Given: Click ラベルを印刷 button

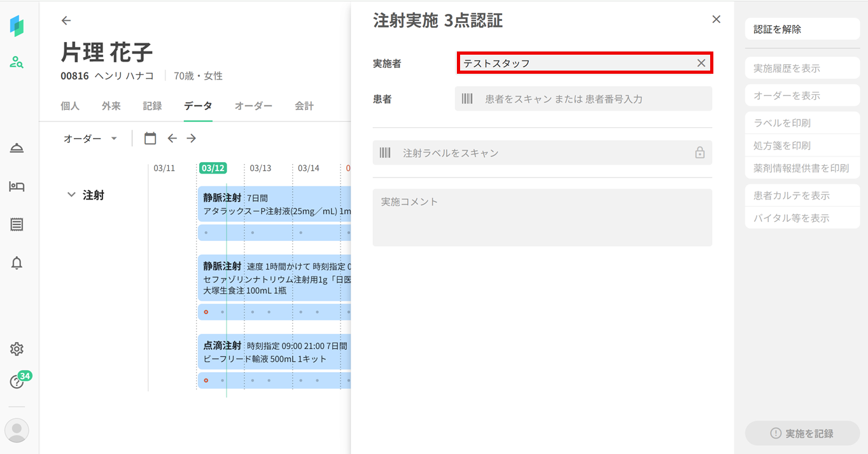Looking at the screenshot, I should click(802, 123).
